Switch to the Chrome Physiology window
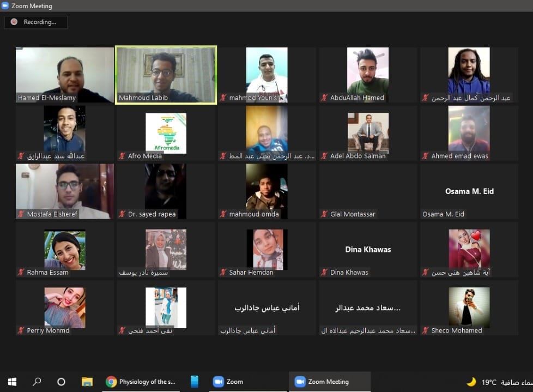The image size is (533, 392). click(141, 382)
